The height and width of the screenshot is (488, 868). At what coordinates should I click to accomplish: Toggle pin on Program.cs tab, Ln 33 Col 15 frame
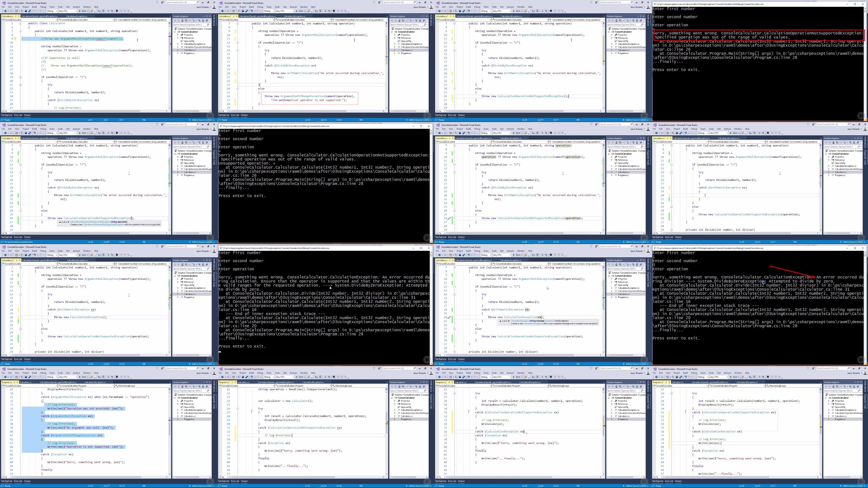pyautogui.click(x=14, y=382)
